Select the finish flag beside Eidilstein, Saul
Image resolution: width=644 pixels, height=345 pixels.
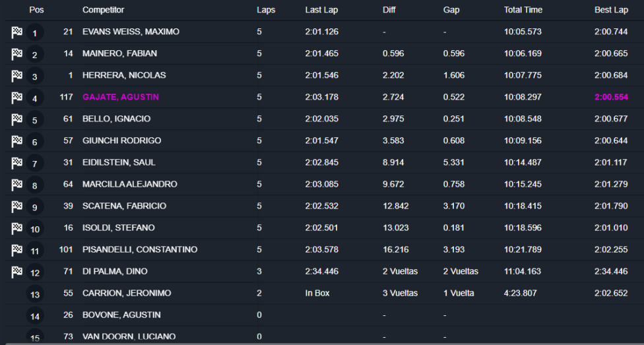(x=16, y=163)
